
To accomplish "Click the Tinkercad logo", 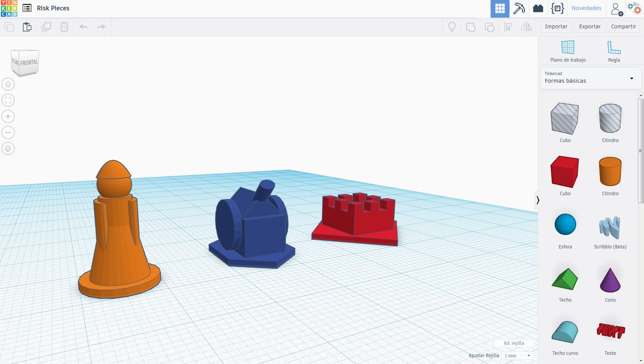I will pos(9,9).
